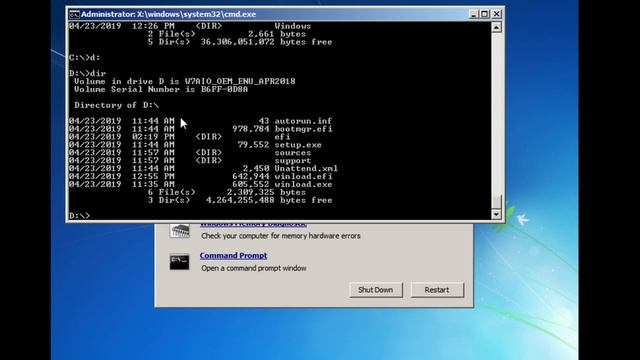Click the '978,784' file size value
This screenshot has width=640, height=360.
click(x=251, y=129)
